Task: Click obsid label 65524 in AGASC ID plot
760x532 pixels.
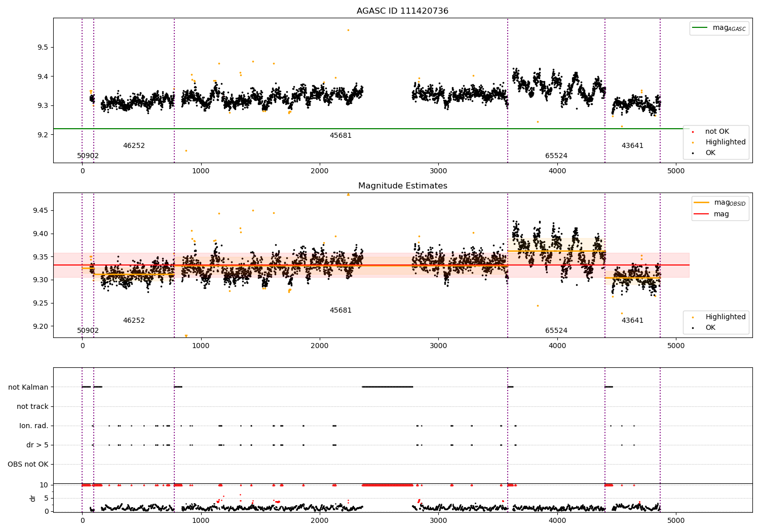Action: pyautogui.click(x=556, y=156)
